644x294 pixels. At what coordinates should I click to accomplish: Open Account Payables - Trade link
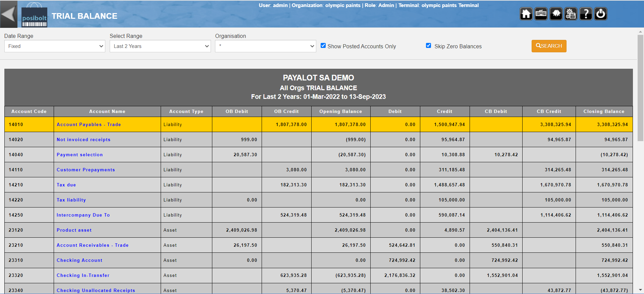coord(89,124)
